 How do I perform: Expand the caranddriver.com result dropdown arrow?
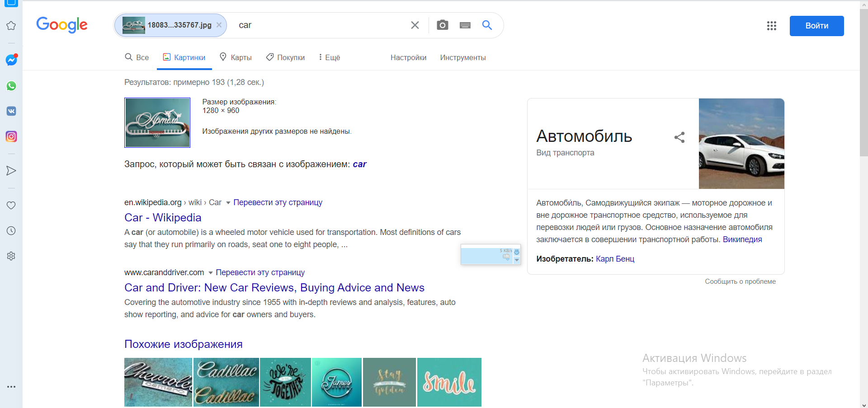pos(211,273)
